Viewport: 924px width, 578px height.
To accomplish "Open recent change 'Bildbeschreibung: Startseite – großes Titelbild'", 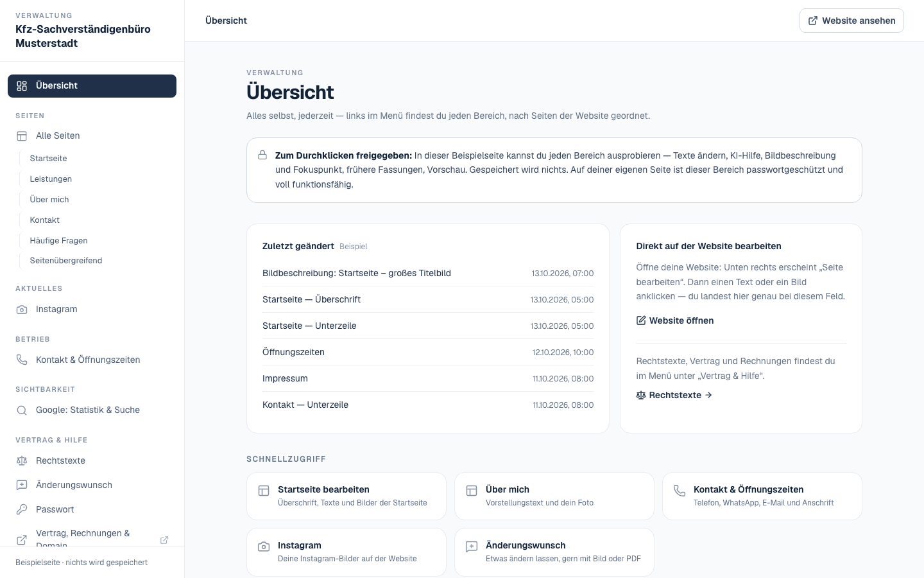I will [428, 273].
